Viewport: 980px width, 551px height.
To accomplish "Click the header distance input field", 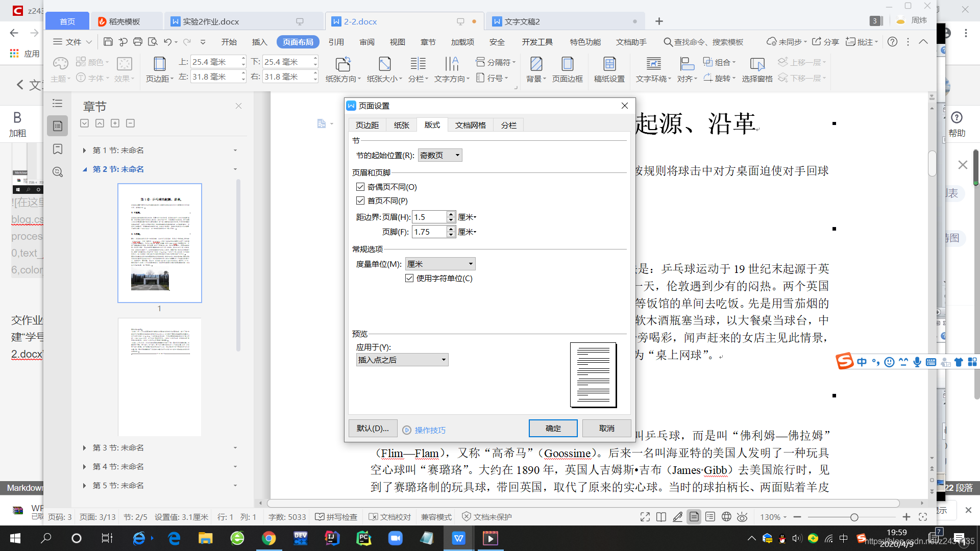I will tap(429, 217).
